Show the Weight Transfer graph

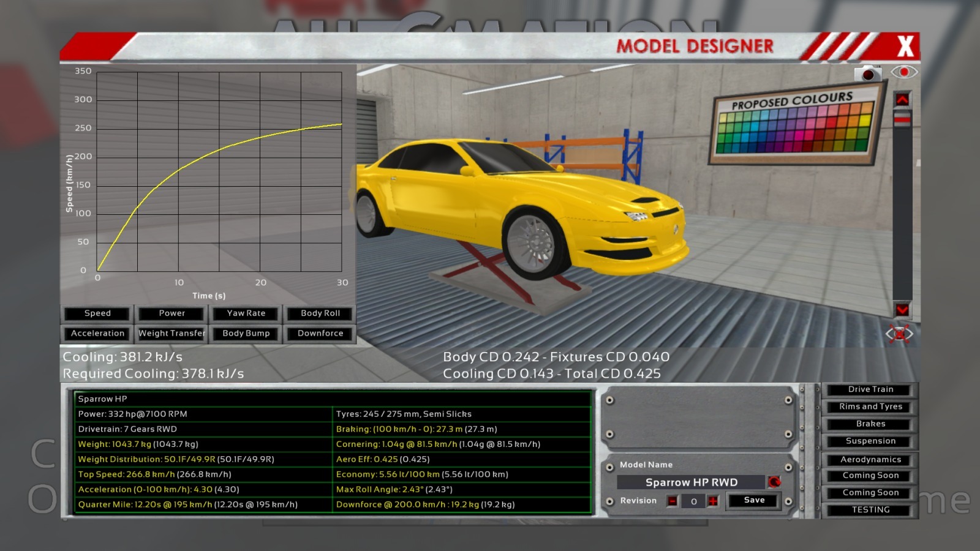coord(171,334)
